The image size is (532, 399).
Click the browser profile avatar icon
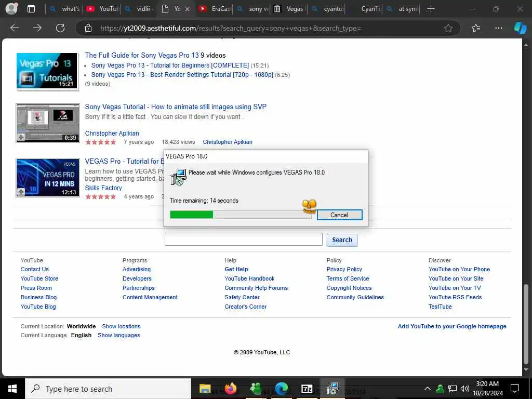click(x=11, y=8)
